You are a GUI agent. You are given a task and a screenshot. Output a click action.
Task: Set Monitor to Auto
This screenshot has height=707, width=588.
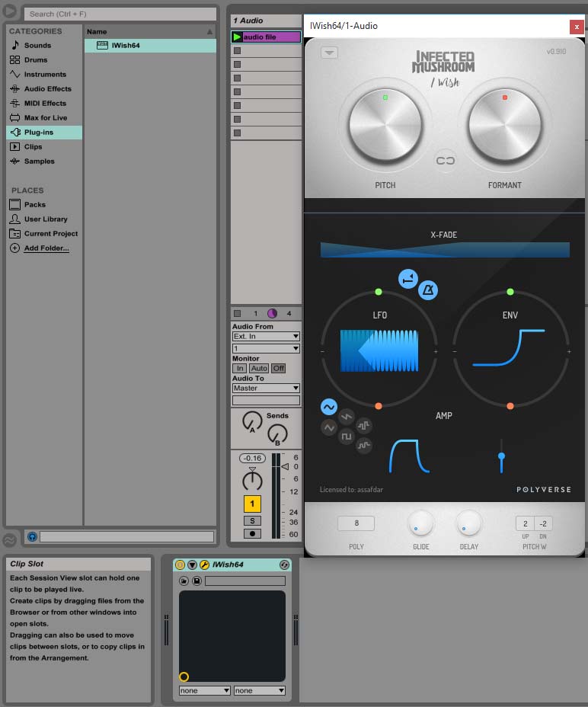tap(259, 368)
